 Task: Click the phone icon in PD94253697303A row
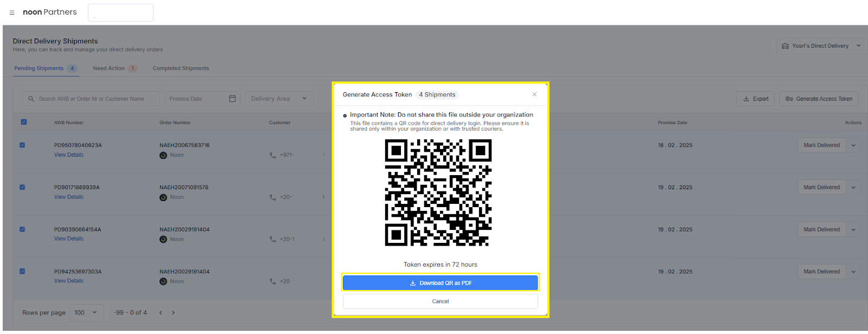[273, 281]
